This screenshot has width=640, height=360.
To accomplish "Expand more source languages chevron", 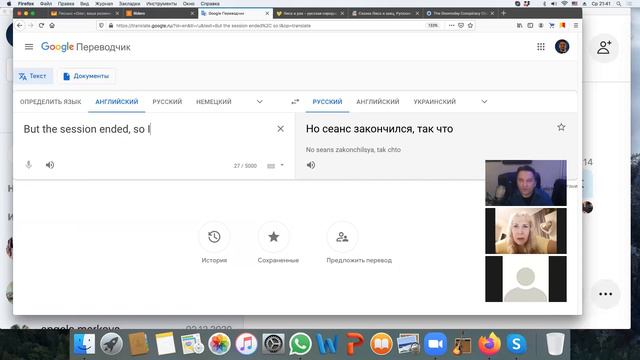I will tap(260, 102).
